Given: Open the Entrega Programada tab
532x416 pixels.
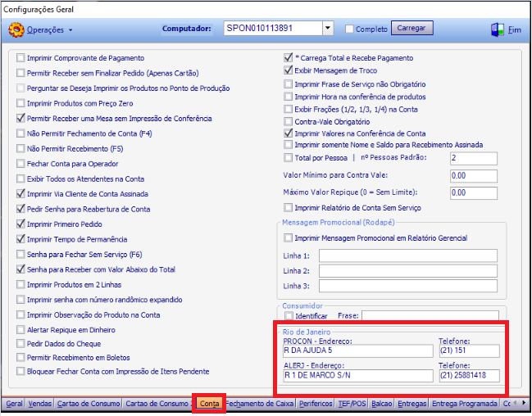Looking at the screenshot, I should 465,404.
